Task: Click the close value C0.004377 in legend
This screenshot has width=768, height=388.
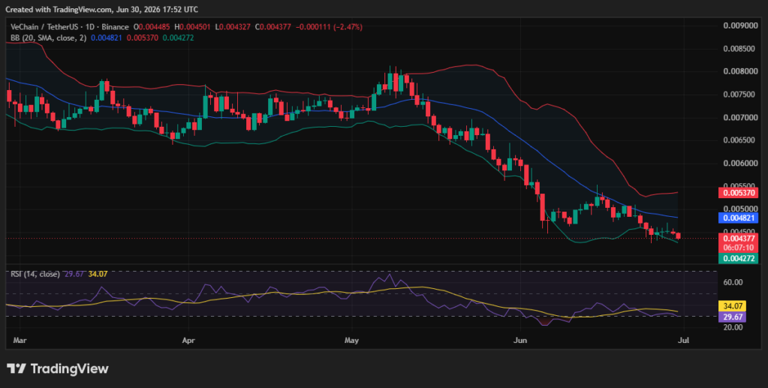Action: [273, 27]
